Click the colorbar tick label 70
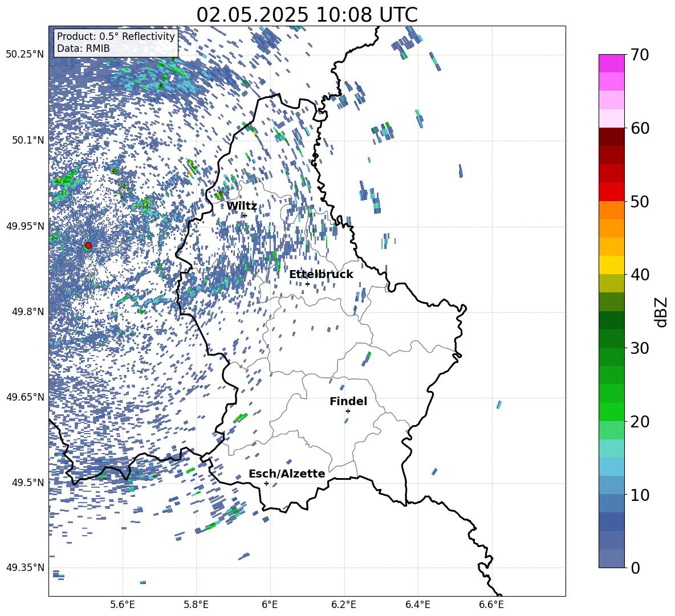675x616 pixels. 639,55
